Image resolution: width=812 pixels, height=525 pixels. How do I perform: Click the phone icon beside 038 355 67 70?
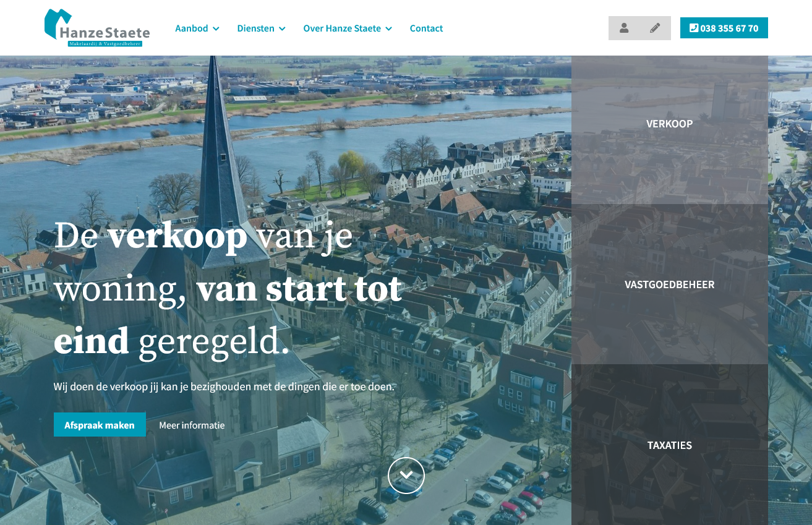(x=693, y=28)
